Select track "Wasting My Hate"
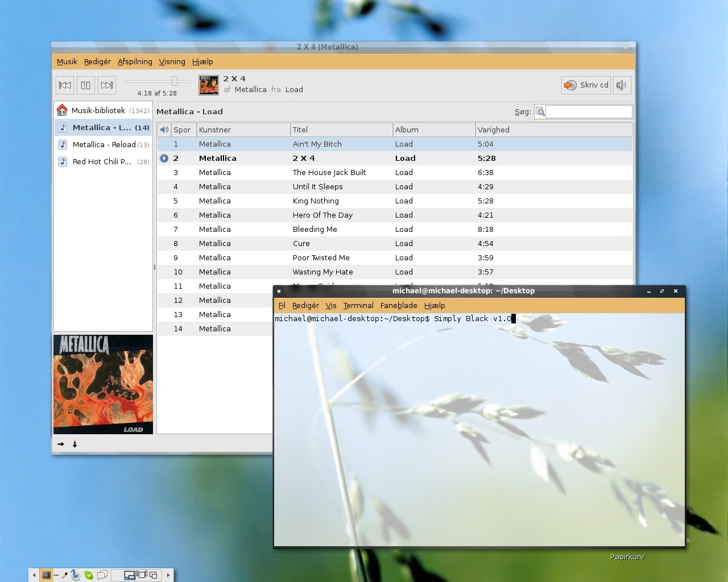Viewport: 728px width, 582px height. click(395, 272)
